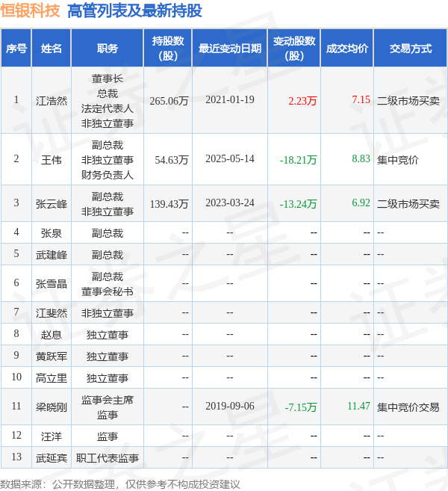Click 二级市场买卖 in 江浩然's row
Viewport: 448px width, 491px height.
point(408,101)
